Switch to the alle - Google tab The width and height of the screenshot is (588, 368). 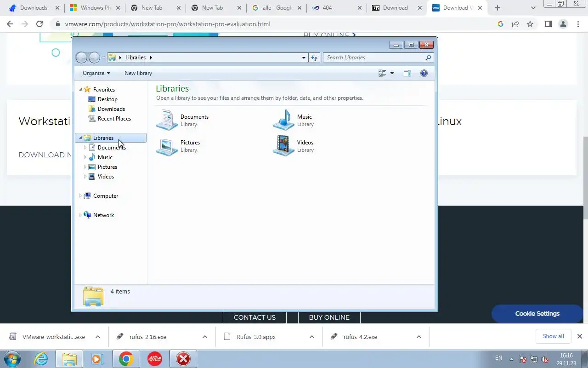[276, 8]
